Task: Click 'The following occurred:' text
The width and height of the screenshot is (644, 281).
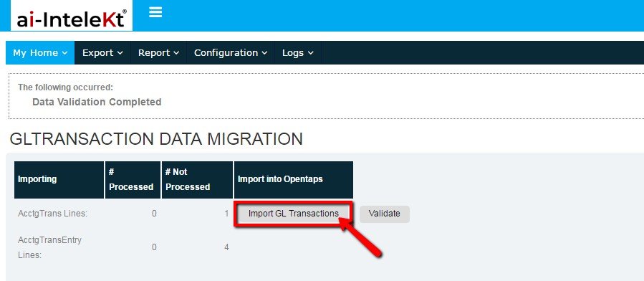Action: point(65,87)
